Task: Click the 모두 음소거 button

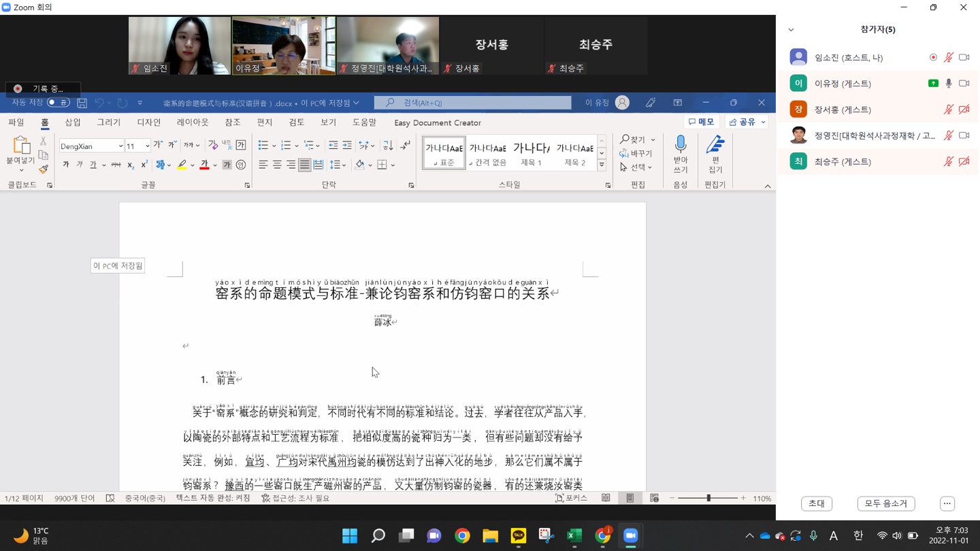Action: pyautogui.click(x=885, y=503)
